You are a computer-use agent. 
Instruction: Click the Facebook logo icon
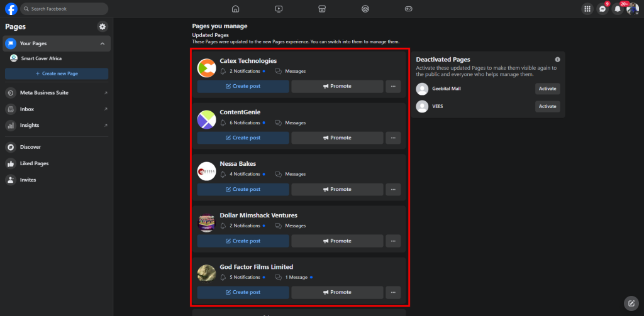[x=11, y=9]
